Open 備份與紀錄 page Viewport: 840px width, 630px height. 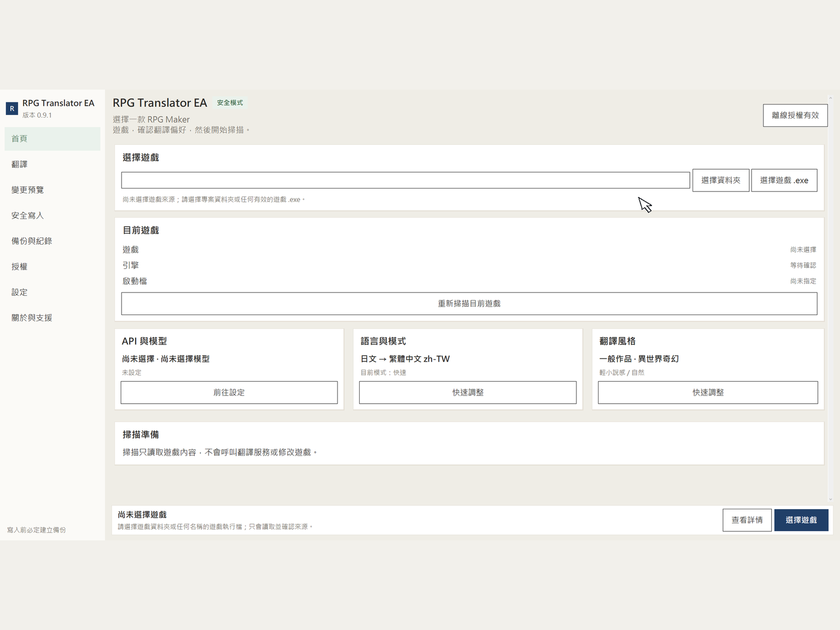[52, 241]
